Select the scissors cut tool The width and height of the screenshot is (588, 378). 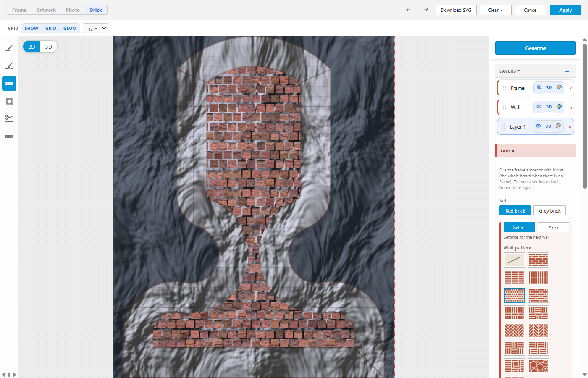coord(9,119)
